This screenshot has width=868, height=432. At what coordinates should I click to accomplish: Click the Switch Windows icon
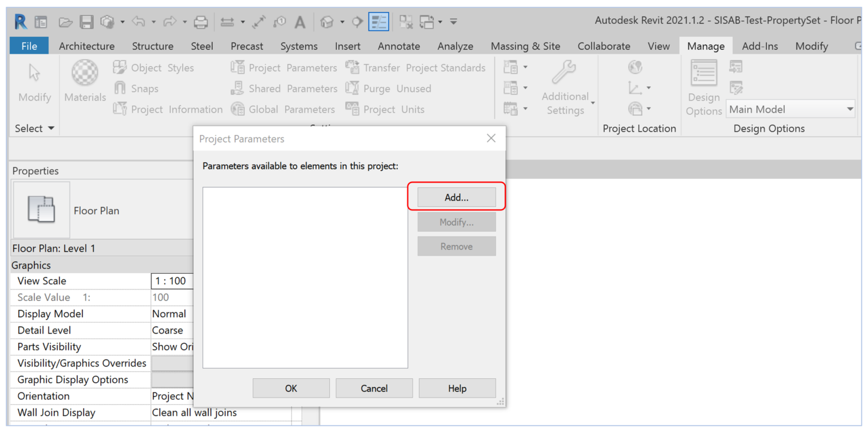coord(427,22)
